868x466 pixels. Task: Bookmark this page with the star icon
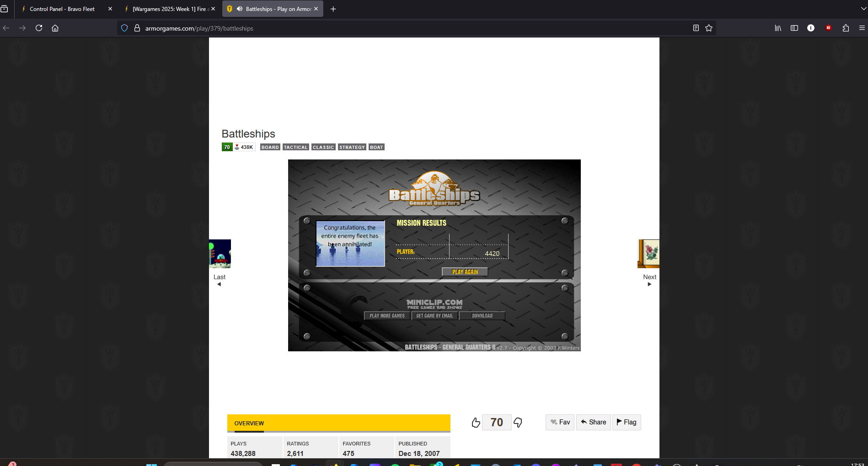pos(709,28)
